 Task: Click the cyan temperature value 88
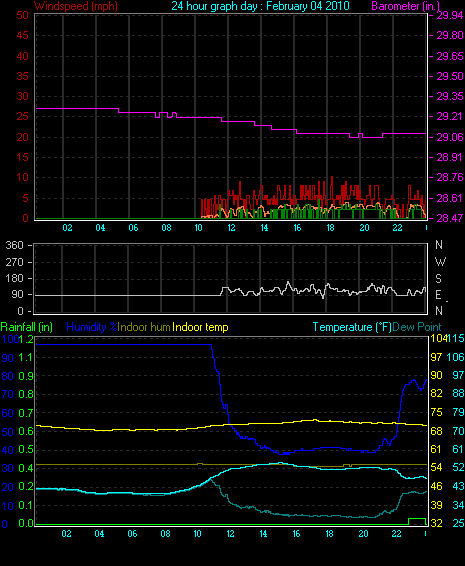click(459, 393)
